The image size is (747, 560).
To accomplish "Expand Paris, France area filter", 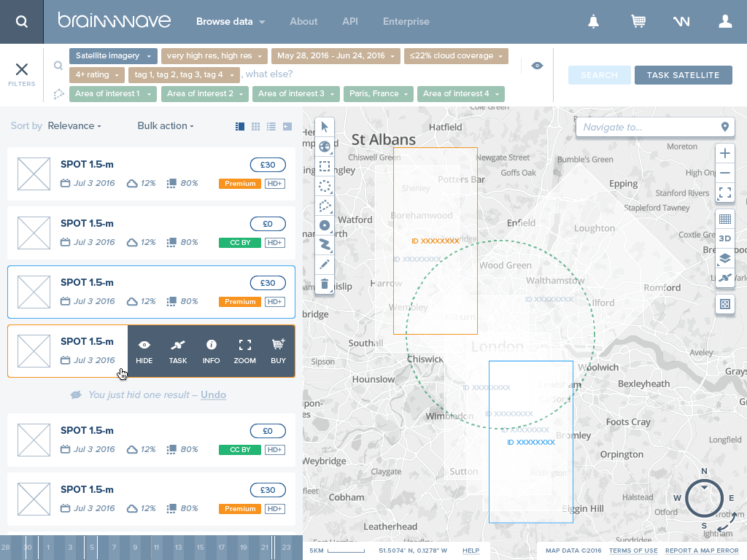I will [x=379, y=94].
